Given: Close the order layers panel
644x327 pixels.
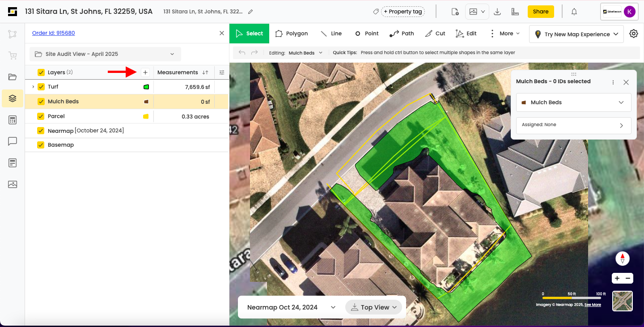Looking at the screenshot, I should pos(222,33).
